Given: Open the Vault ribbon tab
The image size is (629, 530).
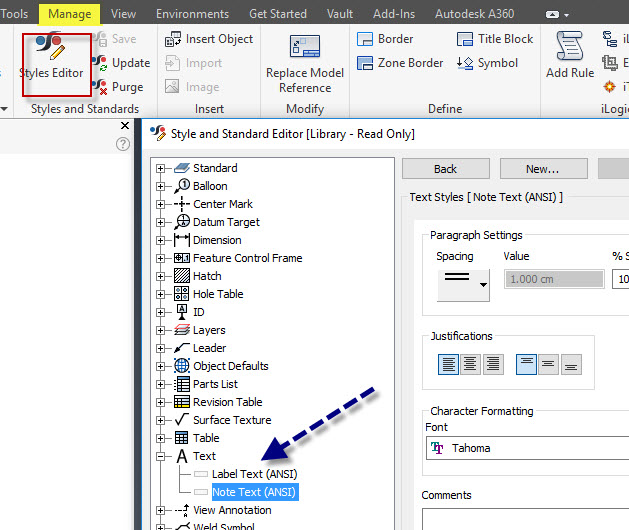Looking at the screenshot, I should (x=339, y=14).
